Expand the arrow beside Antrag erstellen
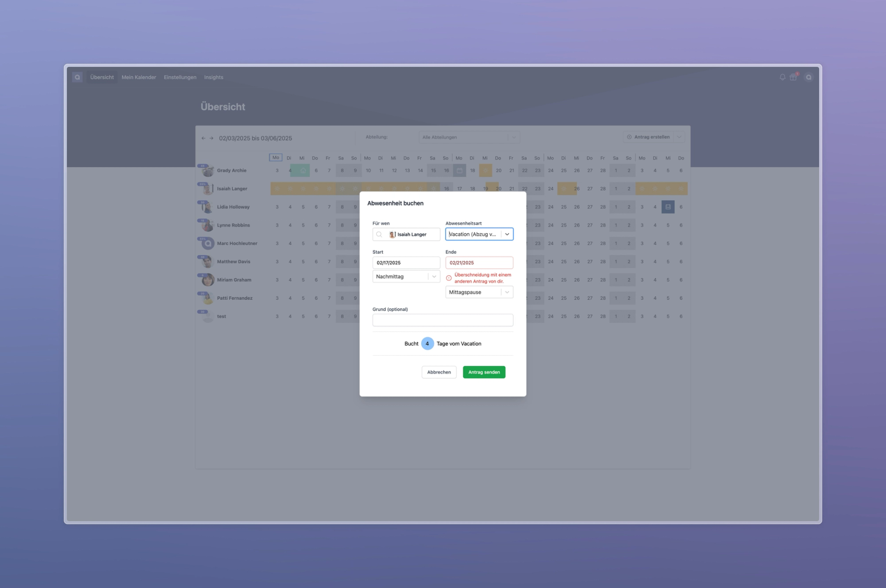 point(679,137)
